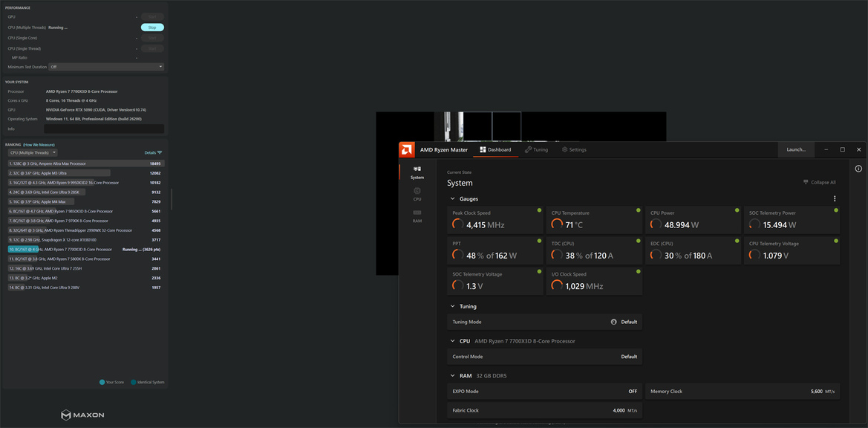Click the Launch... button in Ryzen Master
The height and width of the screenshot is (428, 868).
pos(796,149)
